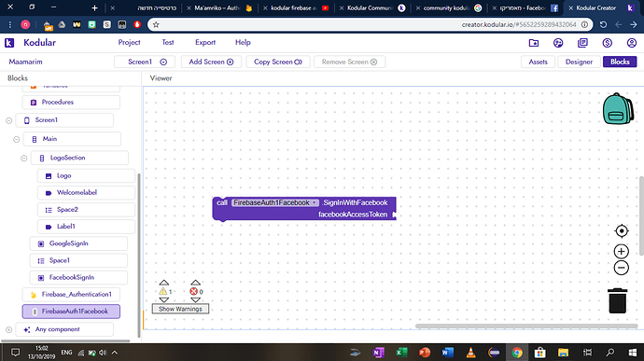Open the Screen1 screen selector dropdown
Viewport: 644px width, 361px height.
pyautogui.click(x=145, y=62)
